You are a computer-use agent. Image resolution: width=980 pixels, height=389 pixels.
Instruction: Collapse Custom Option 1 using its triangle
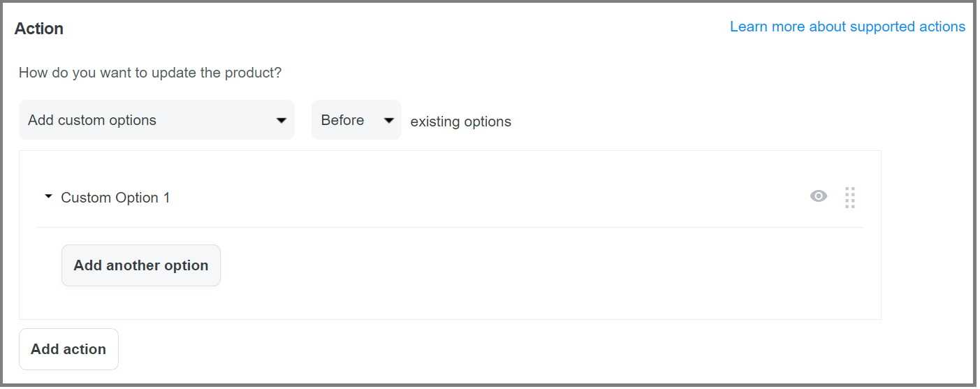pyautogui.click(x=48, y=197)
